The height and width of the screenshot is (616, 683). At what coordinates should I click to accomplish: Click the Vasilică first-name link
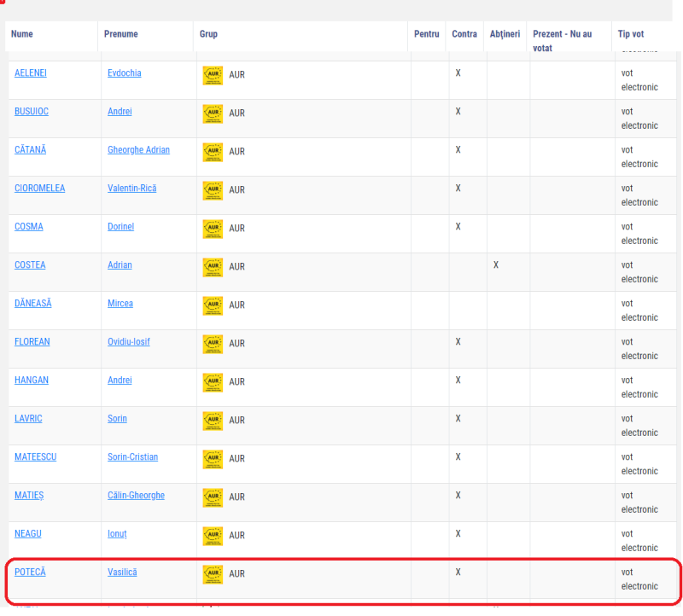(x=122, y=572)
